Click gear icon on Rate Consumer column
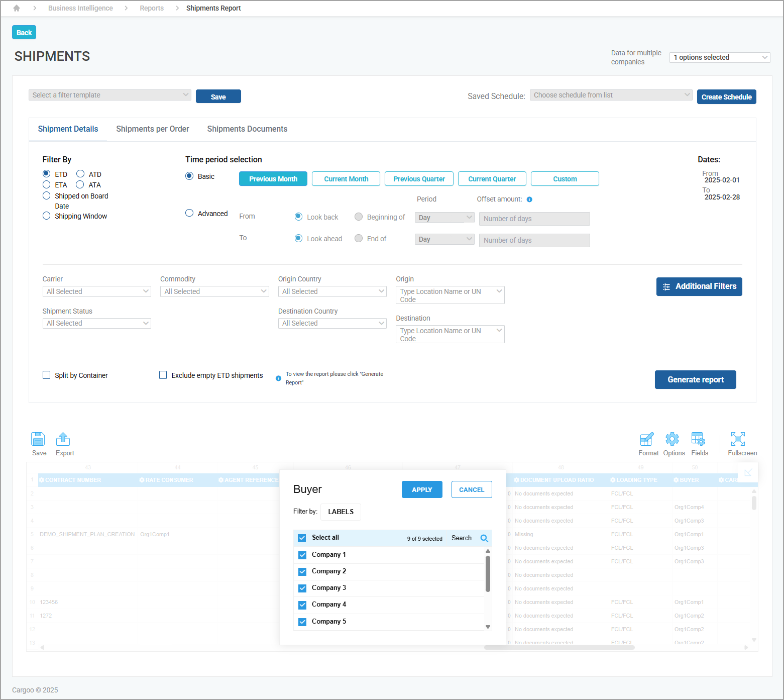Image resolution: width=784 pixels, height=700 pixels. coord(142,480)
